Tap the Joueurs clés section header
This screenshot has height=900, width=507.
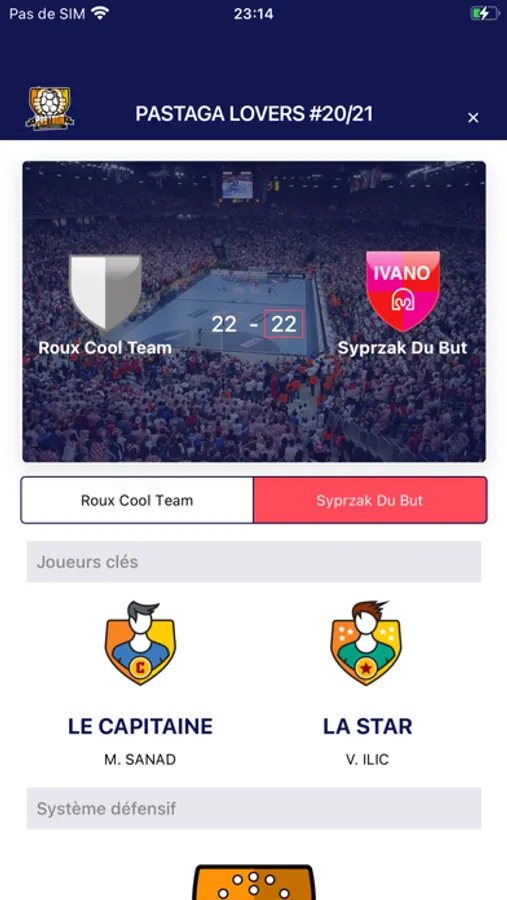[254, 561]
